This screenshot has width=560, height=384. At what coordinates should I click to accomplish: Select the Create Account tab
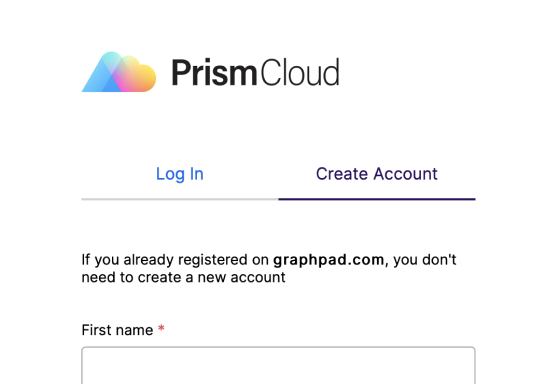[x=377, y=174]
